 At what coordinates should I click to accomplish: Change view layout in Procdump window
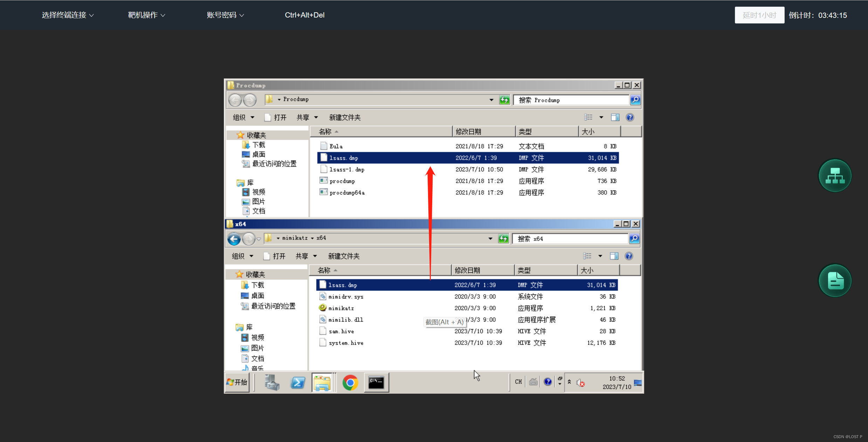(x=588, y=117)
